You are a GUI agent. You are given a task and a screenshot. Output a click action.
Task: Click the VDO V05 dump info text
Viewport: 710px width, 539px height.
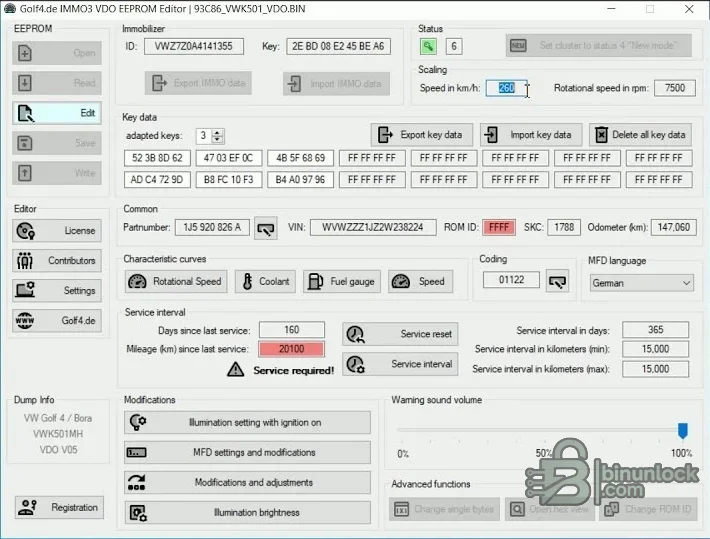point(58,450)
